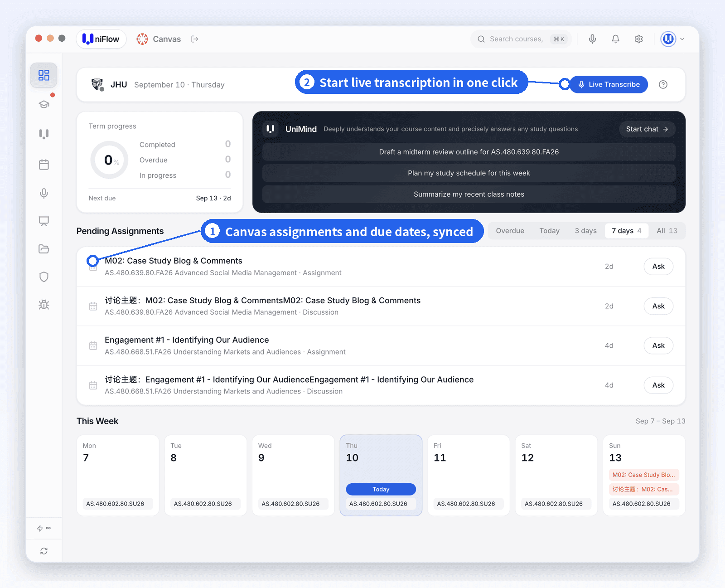This screenshot has height=588, width=725.
Task: Open the settings gear icon
Action: [x=639, y=39]
